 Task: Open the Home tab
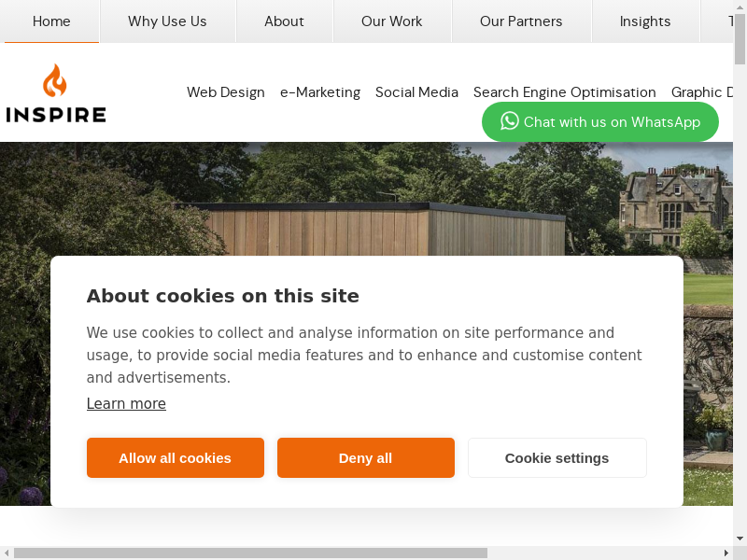(51, 21)
